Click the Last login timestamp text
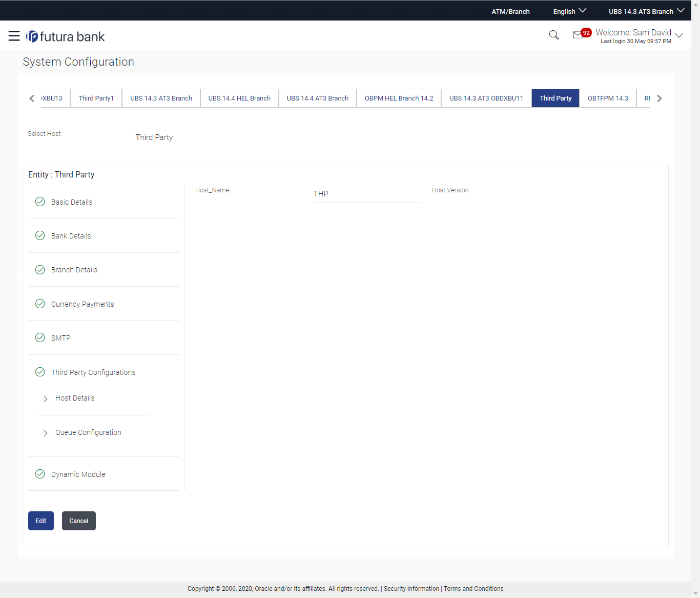This screenshot has height=598, width=700. pos(636,42)
